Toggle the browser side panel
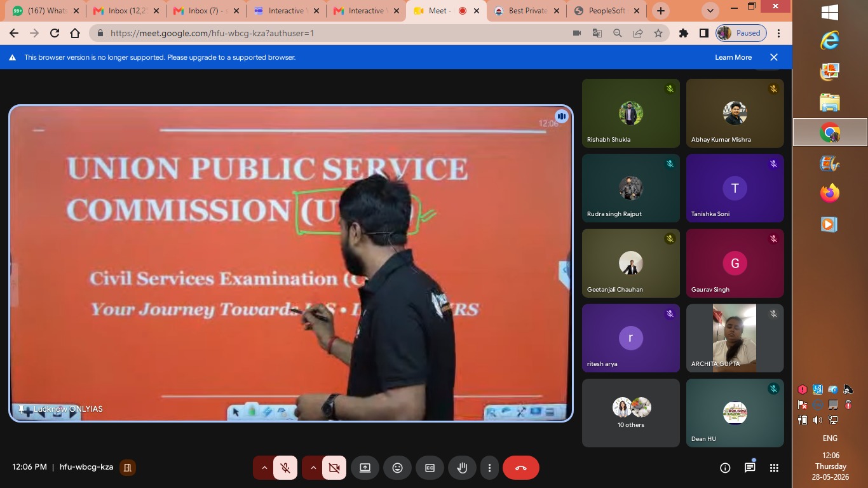This screenshot has width=868, height=488. (x=704, y=33)
